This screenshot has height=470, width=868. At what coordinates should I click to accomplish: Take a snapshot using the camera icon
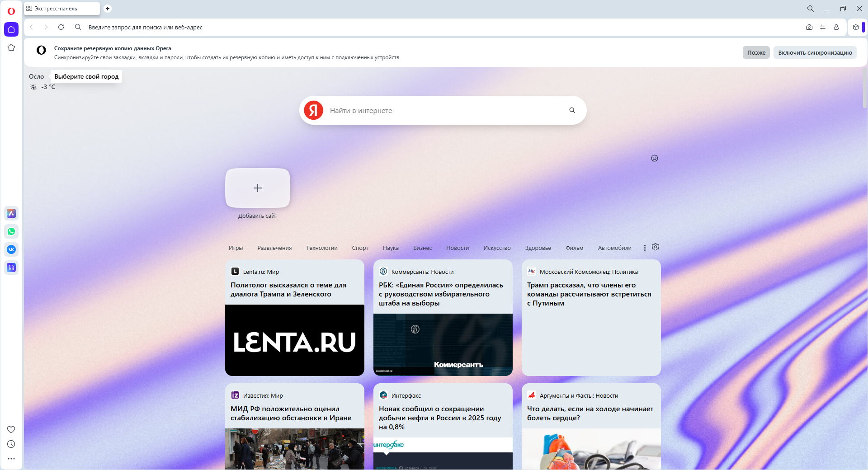click(x=810, y=27)
